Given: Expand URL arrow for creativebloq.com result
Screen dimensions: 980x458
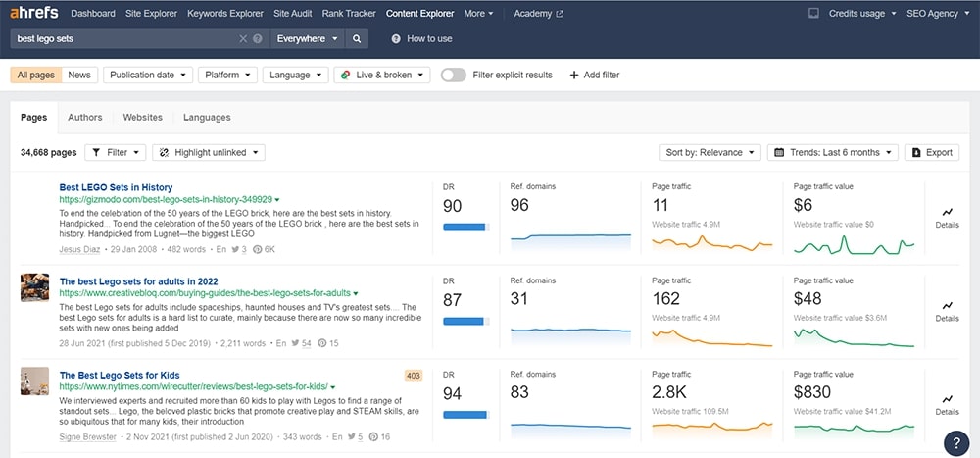Looking at the screenshot, I should (x=356, y=294).
